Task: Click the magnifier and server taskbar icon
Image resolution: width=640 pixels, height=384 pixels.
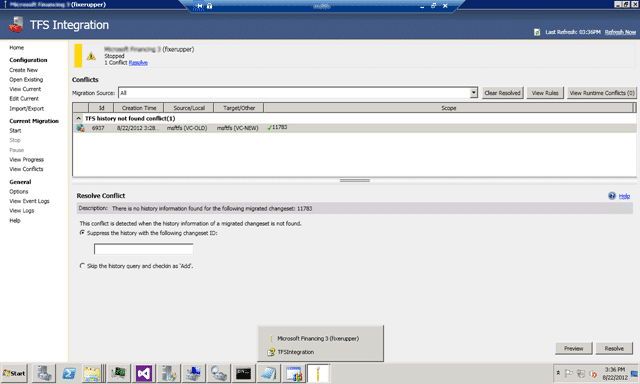Action: point(218,373)
